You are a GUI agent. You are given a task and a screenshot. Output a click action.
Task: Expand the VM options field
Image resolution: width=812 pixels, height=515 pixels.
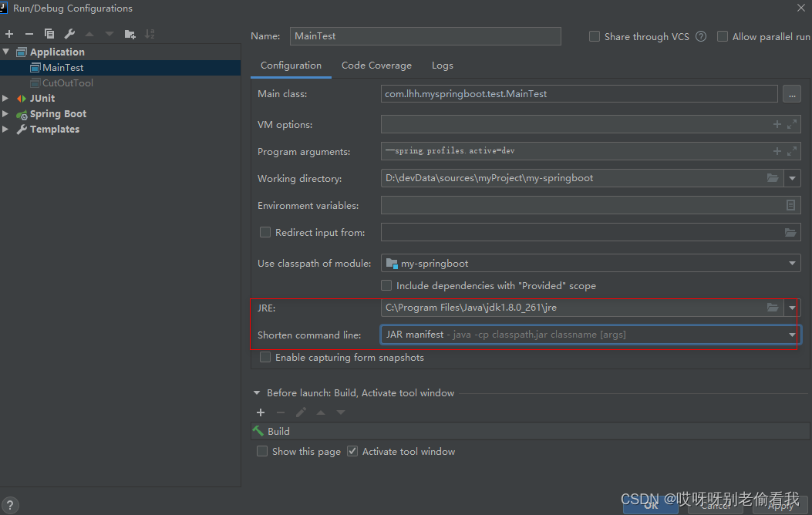(x=792, y=124)
